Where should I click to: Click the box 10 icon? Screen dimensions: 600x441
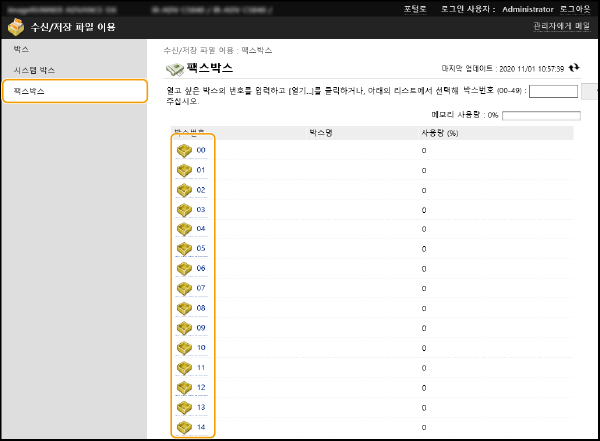tap(184, 348)
